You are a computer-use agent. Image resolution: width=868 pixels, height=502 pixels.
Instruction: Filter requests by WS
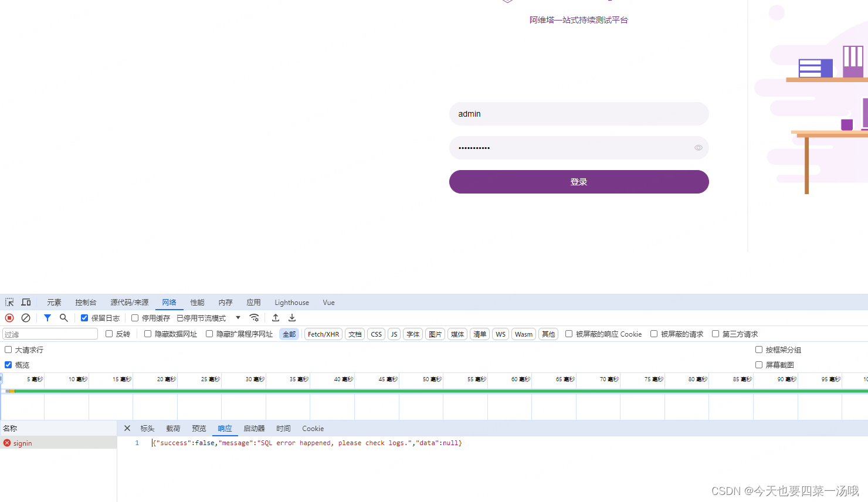[500, 334]
